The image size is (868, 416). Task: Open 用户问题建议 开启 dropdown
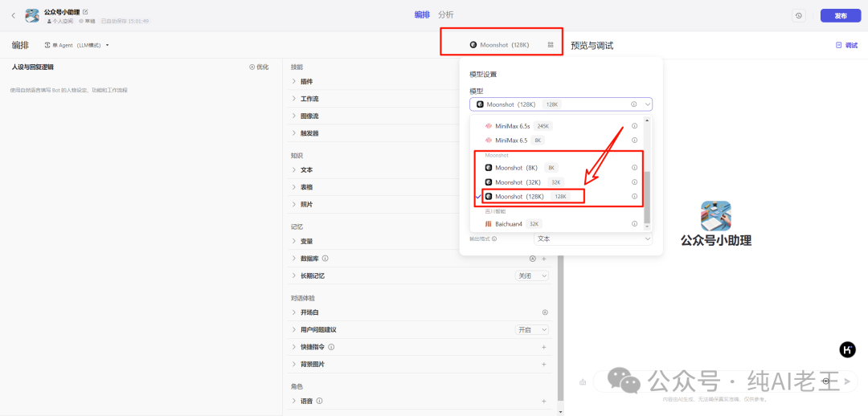(532, 330)
